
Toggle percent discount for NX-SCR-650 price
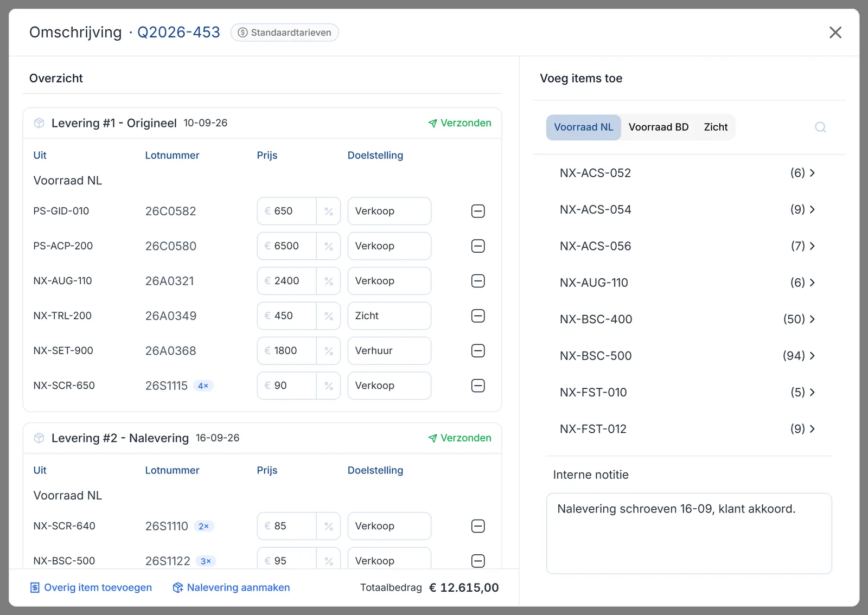[328, 386]
